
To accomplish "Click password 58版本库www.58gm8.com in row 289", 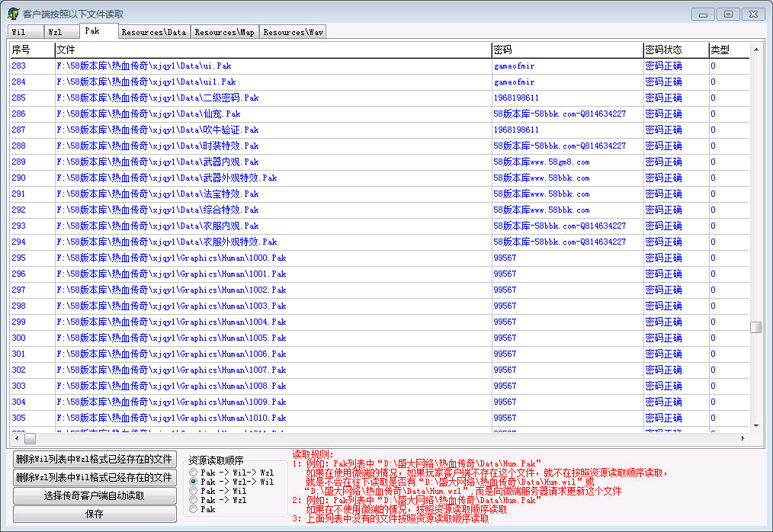I will click(x=542, y=162).
